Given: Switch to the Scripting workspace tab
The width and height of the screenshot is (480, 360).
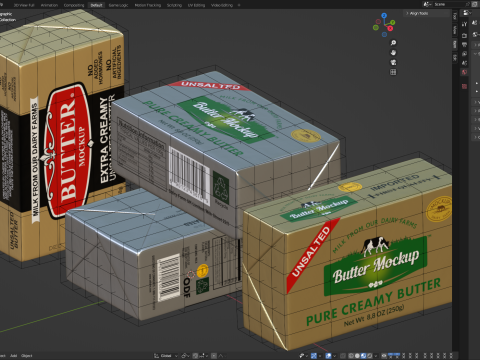Looking at the screenshot, I should (x=174, y=5).
